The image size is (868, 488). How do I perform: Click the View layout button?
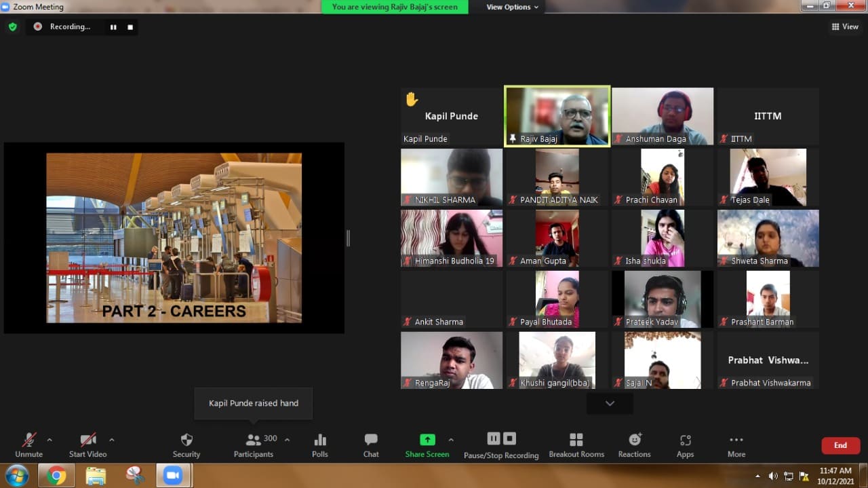coord(845,26)
